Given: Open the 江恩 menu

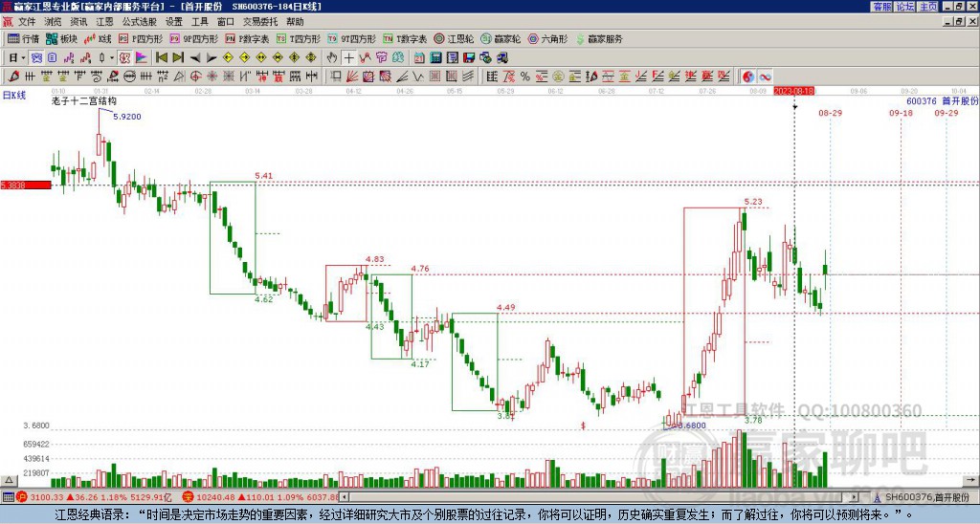Looking at the screenshot, I should 104,22.
